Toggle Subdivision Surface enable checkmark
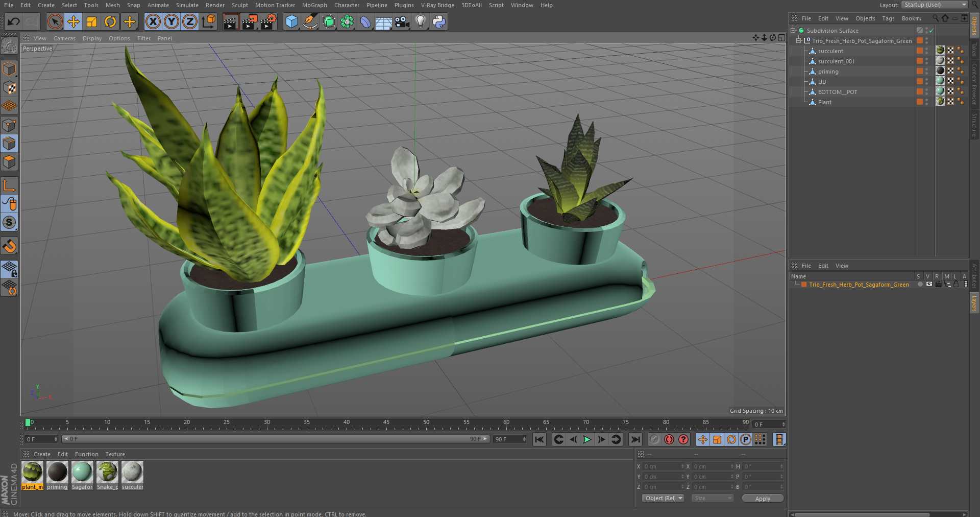 coord(932,31)
